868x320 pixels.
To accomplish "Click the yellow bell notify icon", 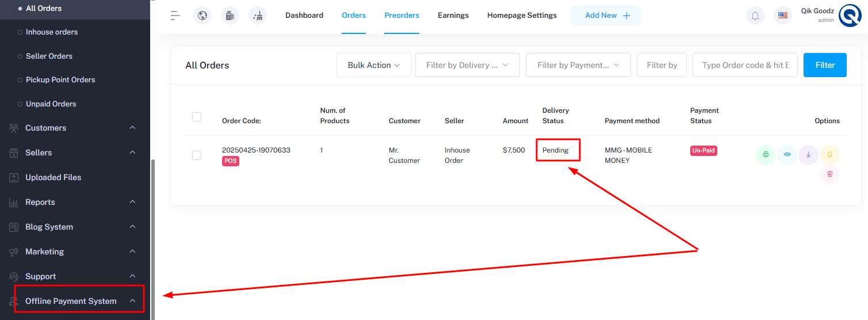I will pyautogui.click(x=830, y=155).
